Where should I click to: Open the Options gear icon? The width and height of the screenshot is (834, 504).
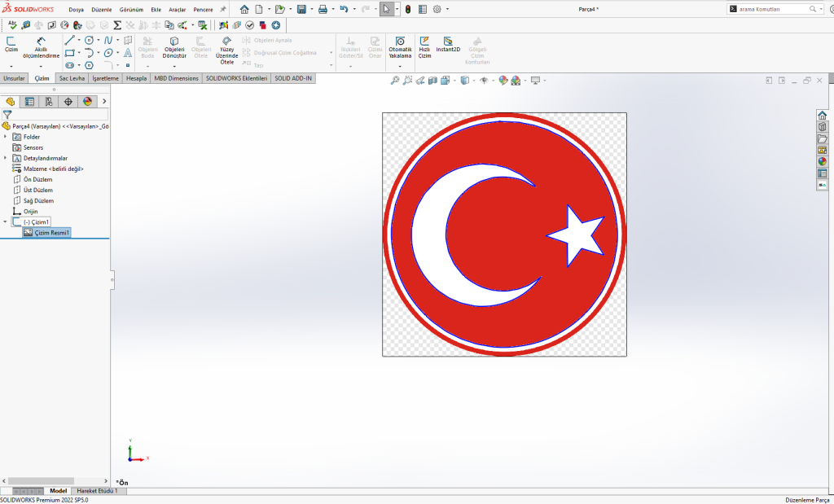[x=437, y=9]
